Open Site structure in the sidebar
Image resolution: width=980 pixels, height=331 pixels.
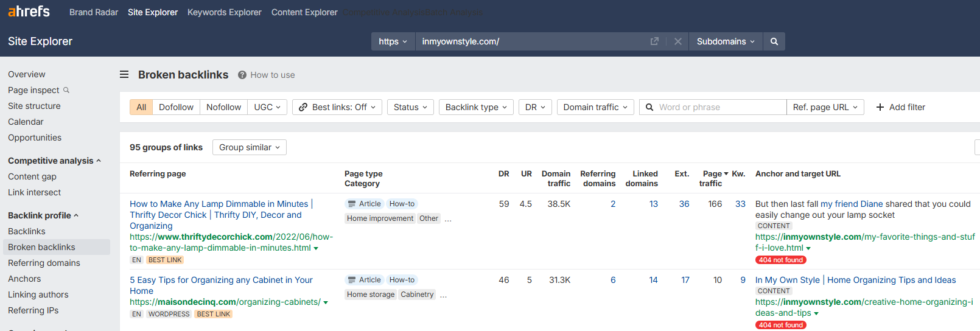click(34, 106)
